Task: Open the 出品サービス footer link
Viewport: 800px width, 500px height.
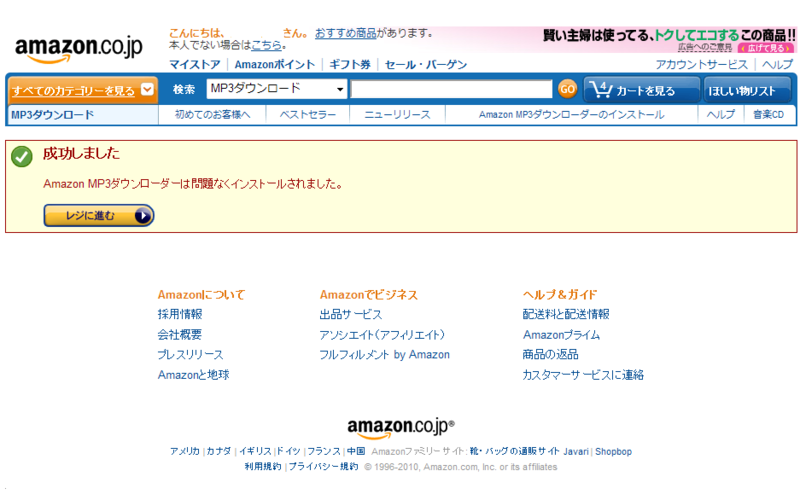Action: (351, 314)
